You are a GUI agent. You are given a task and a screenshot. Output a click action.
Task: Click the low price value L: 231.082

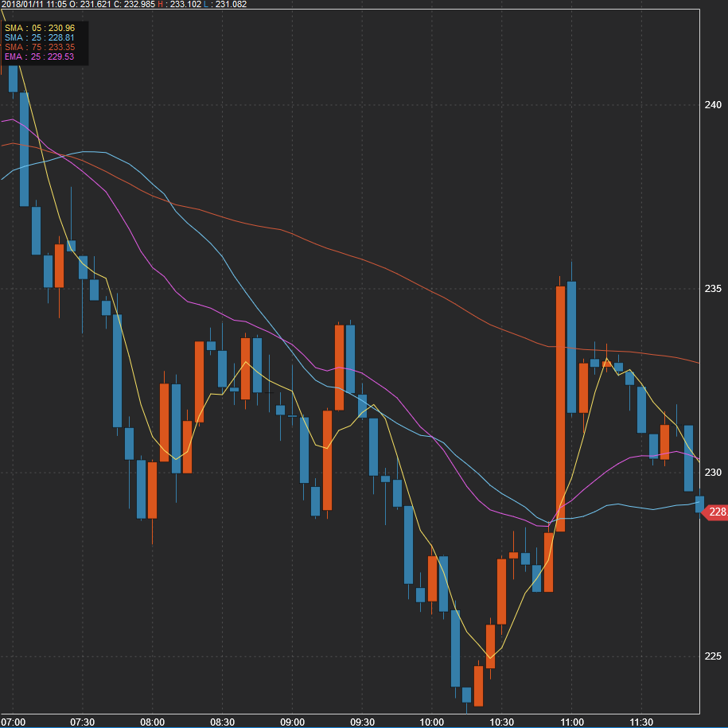(x=225, y=4)
